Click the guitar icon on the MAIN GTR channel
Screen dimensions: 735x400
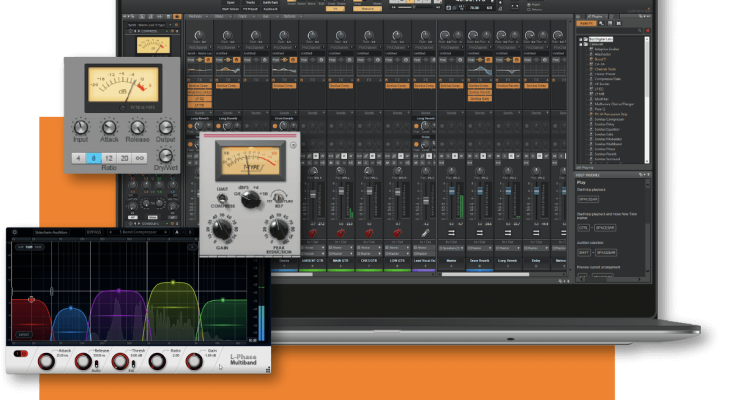pyautogui.click(x=341, y=233)
